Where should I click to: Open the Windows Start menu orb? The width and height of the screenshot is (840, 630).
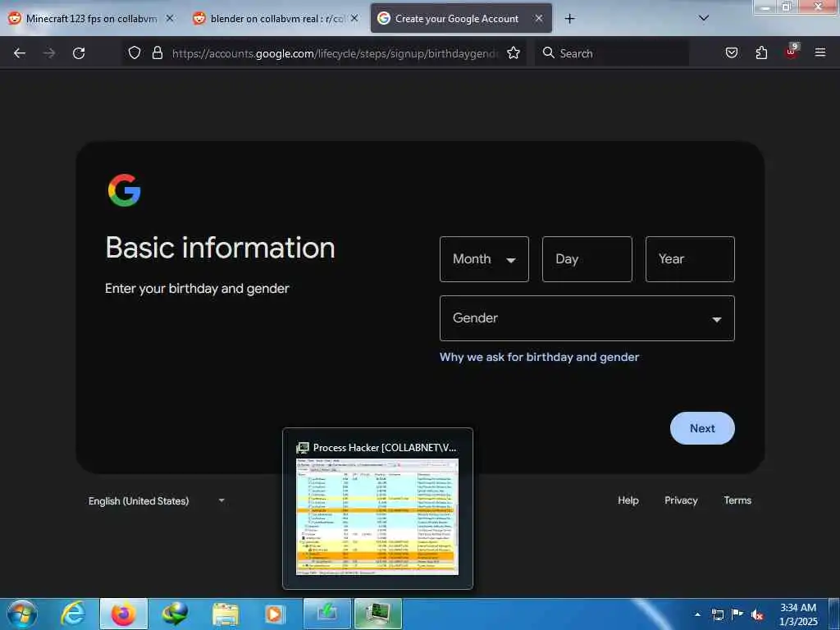pyautogui.click(x=22, y=614)
